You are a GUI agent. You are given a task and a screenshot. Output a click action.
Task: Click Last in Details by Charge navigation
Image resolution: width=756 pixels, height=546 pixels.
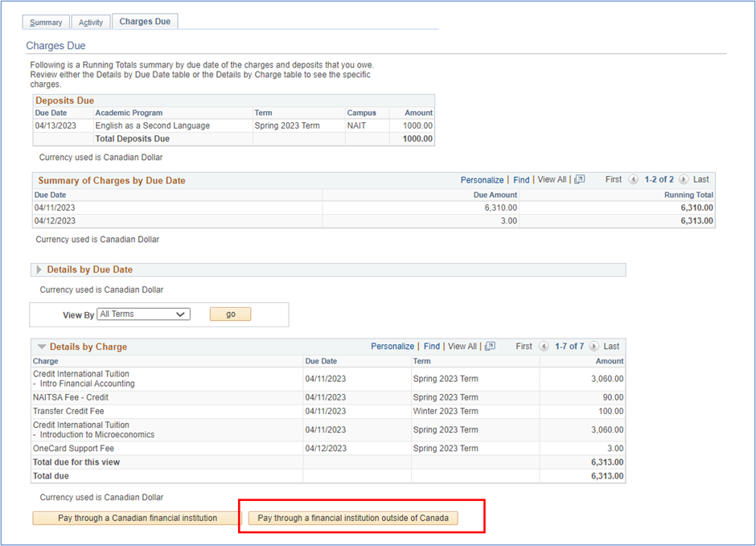[611, 346]
